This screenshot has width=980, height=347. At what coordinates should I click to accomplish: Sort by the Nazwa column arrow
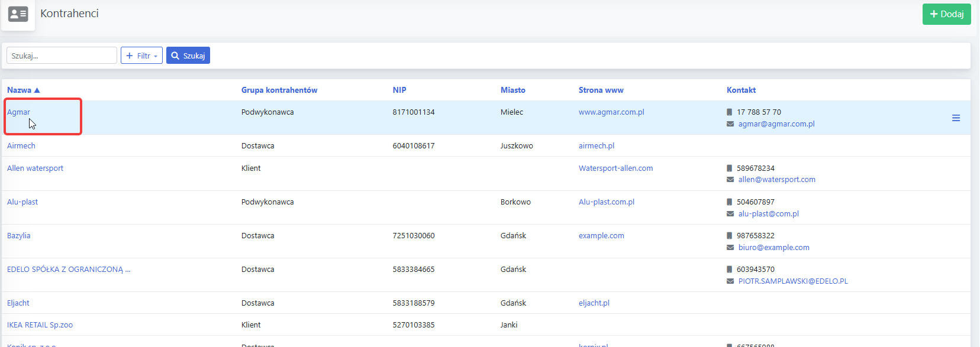pos(37,90)
